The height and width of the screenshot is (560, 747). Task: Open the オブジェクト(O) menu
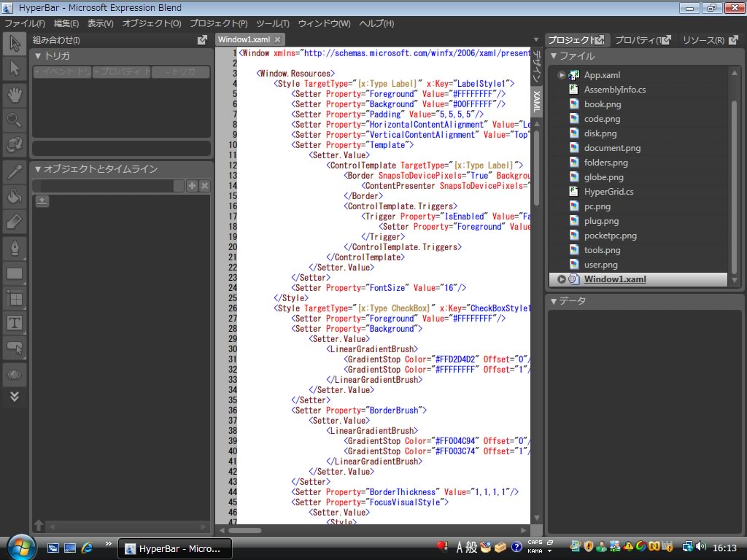click(152, 23)
